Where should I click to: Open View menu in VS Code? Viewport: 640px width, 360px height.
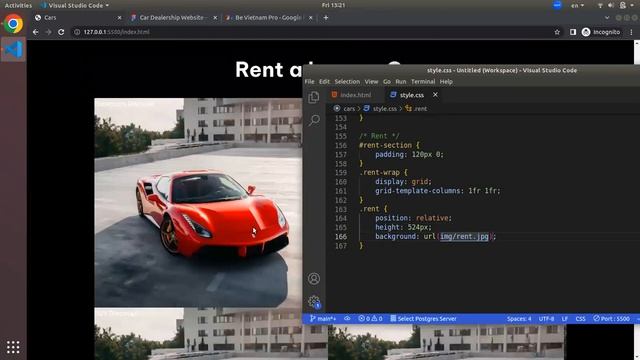(x=371, y=82)
